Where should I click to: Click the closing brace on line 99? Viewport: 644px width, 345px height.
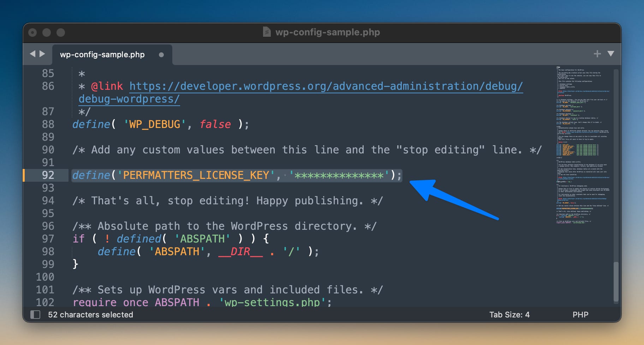75,264
